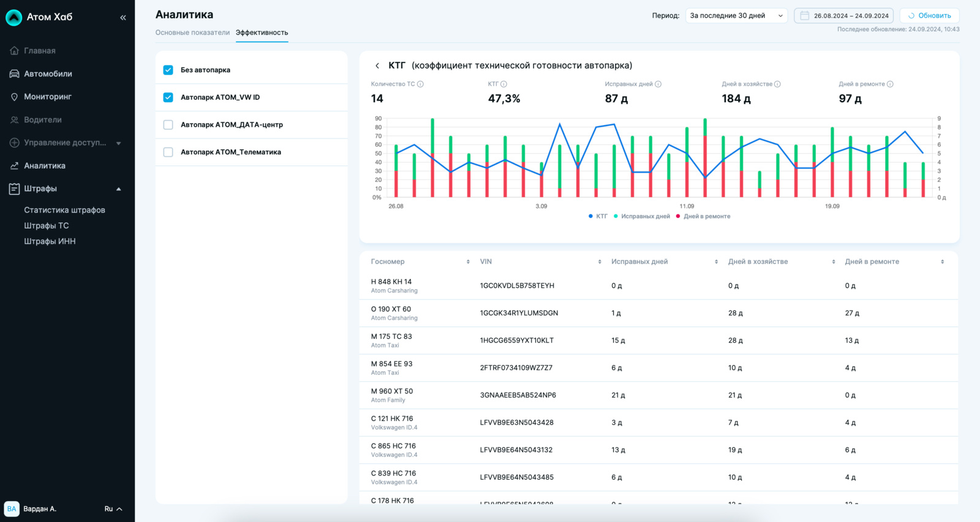
Task: Collapse the sidebar with double-chevron icon
Action: 123,18
